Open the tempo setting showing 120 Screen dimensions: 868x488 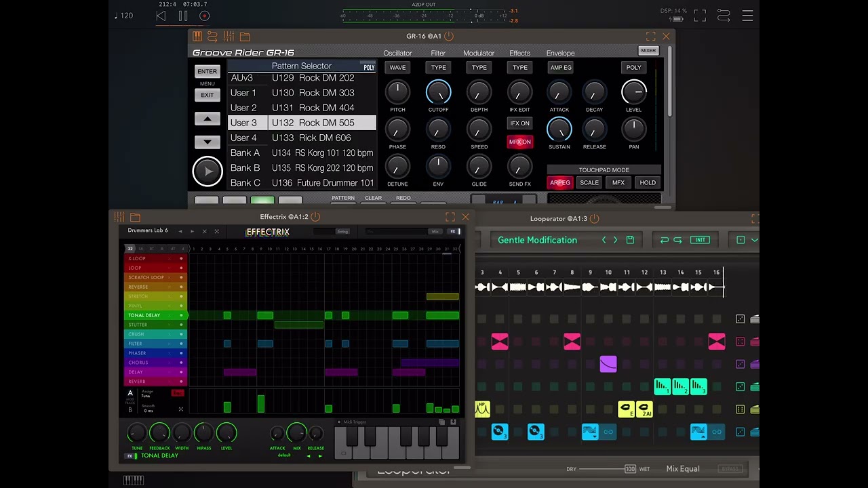click(123, 16)
